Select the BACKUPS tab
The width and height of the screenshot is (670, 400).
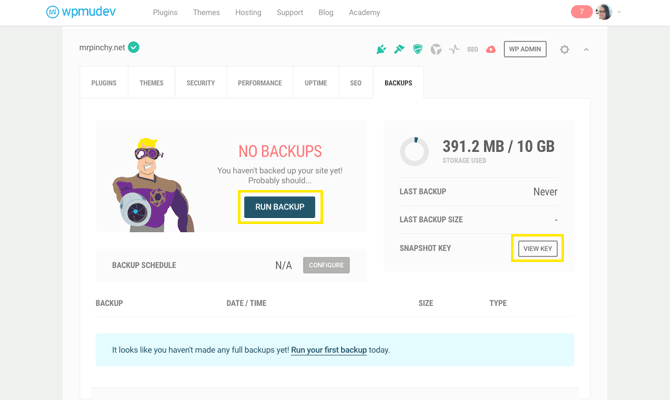[398, 83]
